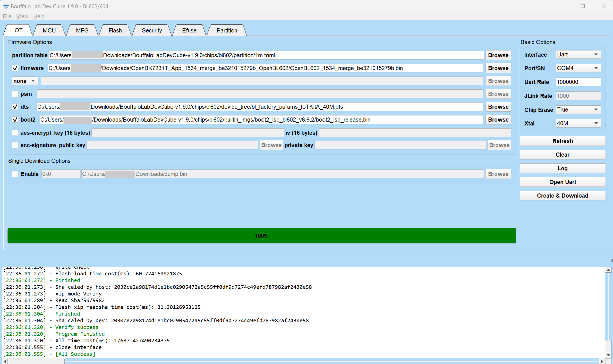Browse for the dts file
Screen dimensions: 613x364
tap(498, 107)
